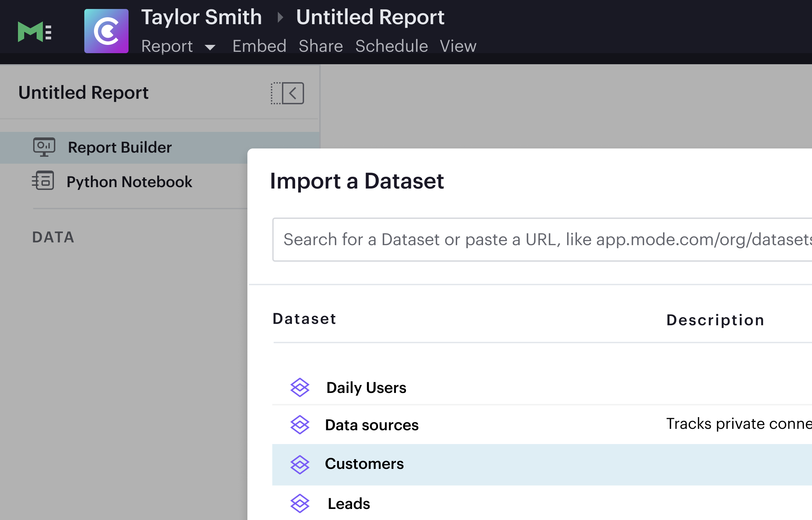The height and width of the screenshot is (520, 812).
Task: Click the Mode logo icon
Action: tap(34, 32)
